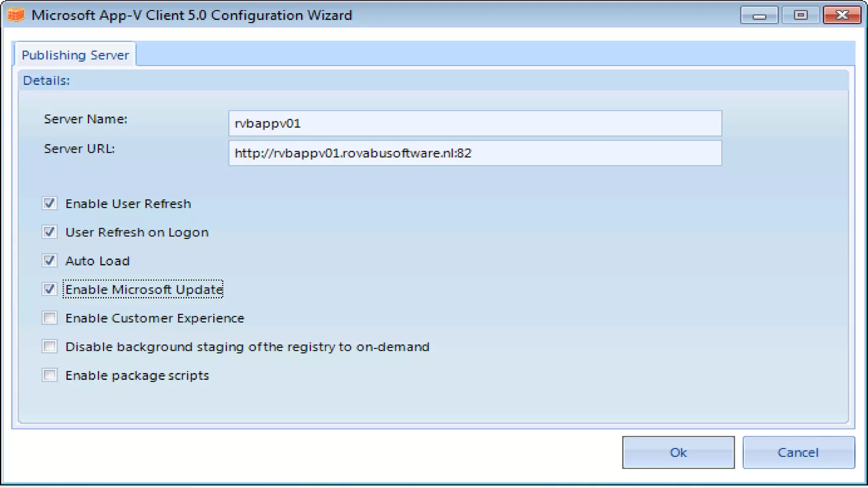
Task: Click the Server URL: label
Action: 79,149
